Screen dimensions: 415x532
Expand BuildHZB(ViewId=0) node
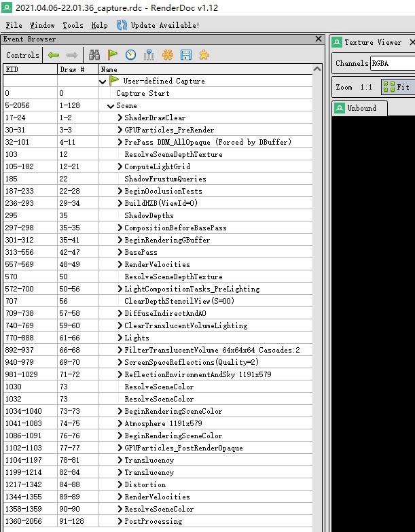(x=120, y=203)
